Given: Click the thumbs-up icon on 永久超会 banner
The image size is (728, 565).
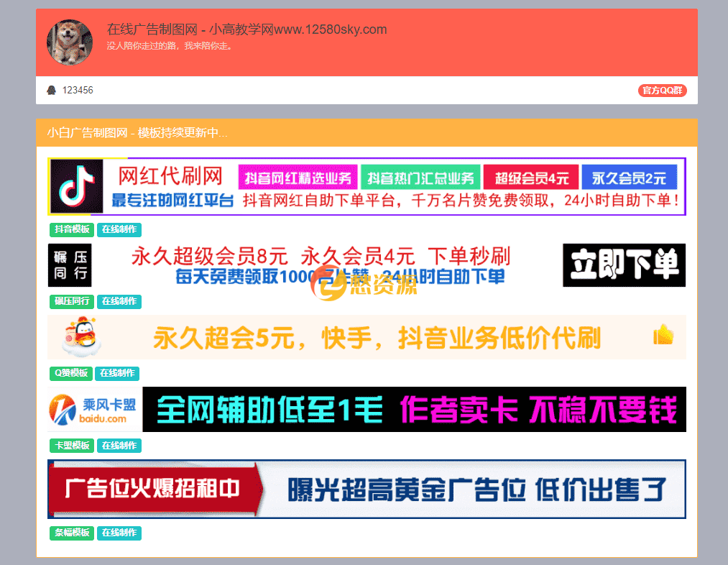Looking at the screenshot, I should [x=662, y=335].
